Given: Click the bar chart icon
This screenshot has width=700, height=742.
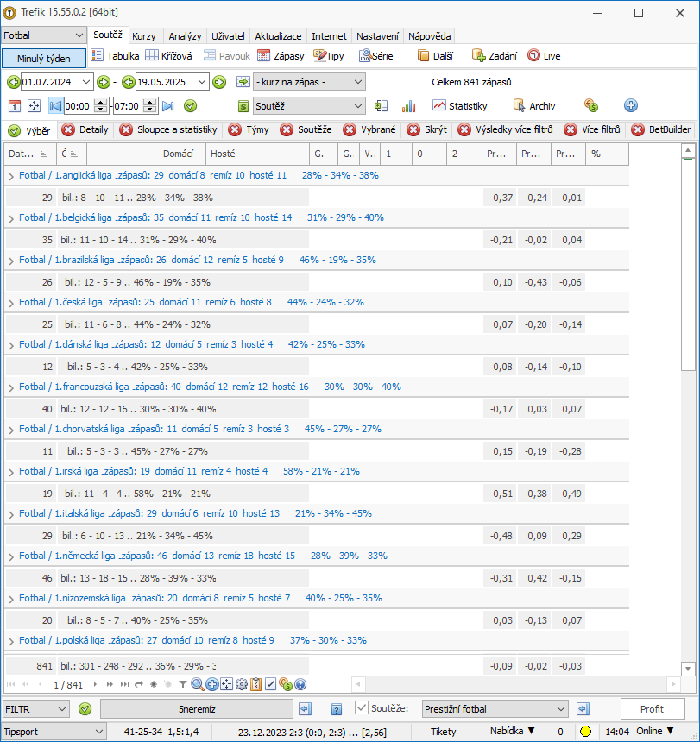Looking at the screenshot, I should 408,106.
